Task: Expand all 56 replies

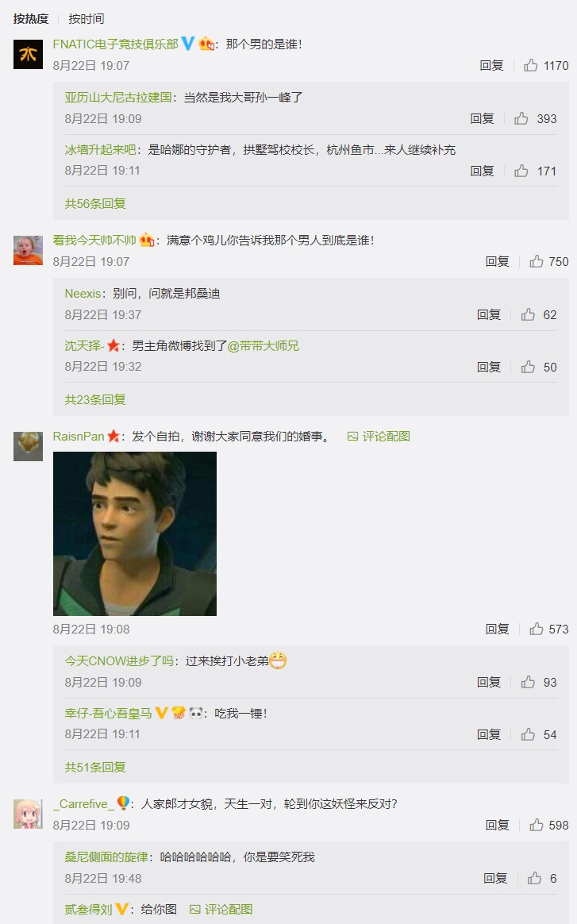Action: click(x=95, y=203)
